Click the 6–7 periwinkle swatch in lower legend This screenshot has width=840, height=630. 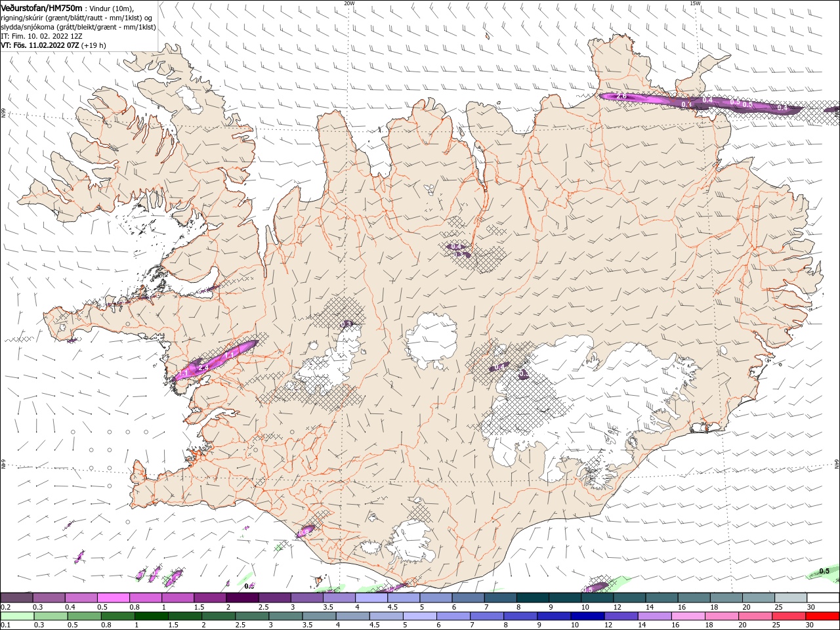[453, 616]
